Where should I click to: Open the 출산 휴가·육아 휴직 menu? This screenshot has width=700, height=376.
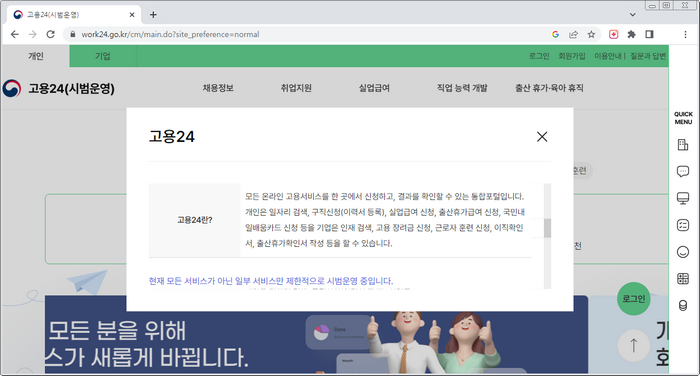click(549, 88)
